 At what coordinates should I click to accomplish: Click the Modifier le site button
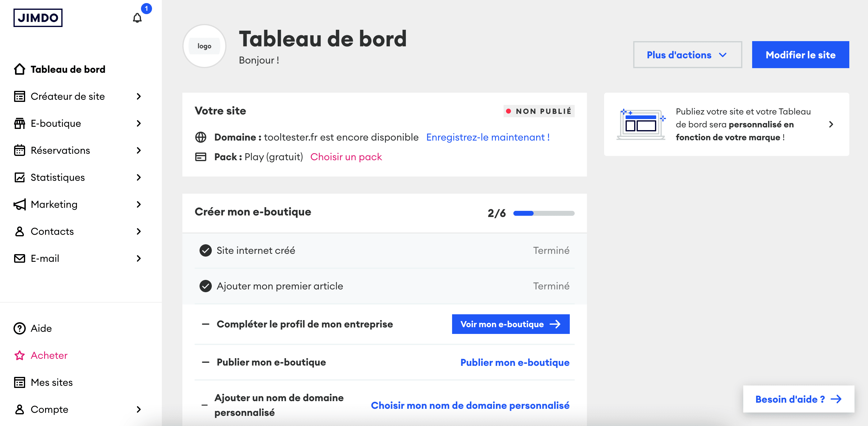800,55
